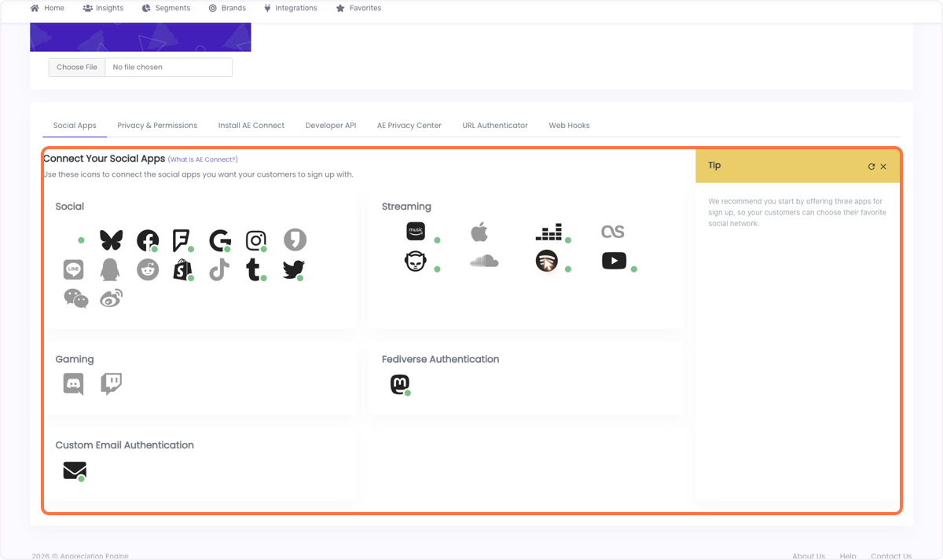
Task: Refresh the Tip panel
Action: tap(871, 167)
